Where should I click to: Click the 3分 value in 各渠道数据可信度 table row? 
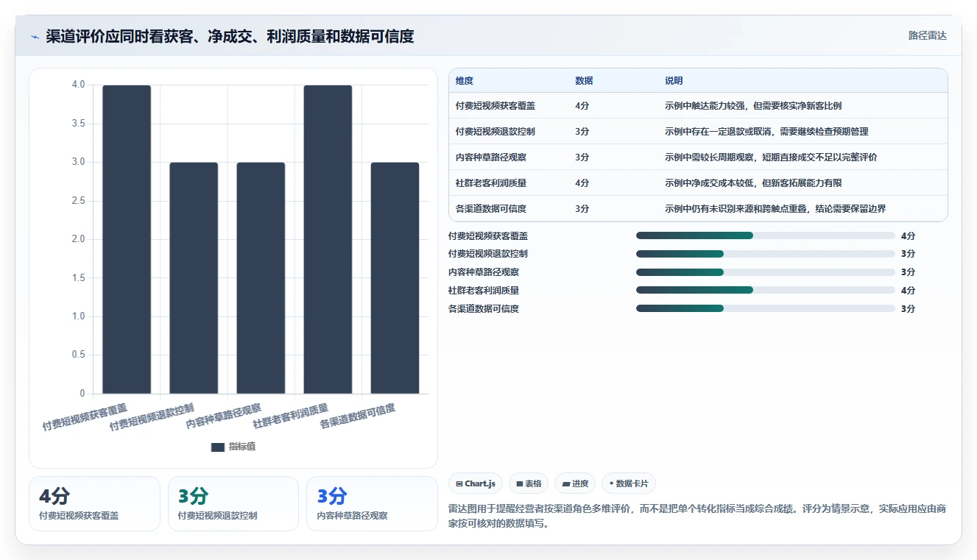[582, 209]
